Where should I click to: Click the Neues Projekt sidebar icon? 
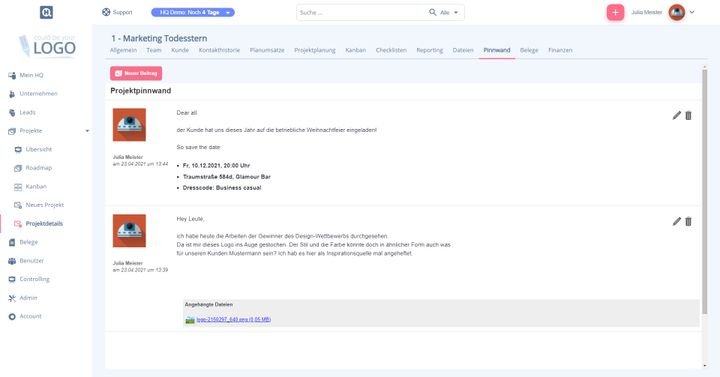click(18, 205)
